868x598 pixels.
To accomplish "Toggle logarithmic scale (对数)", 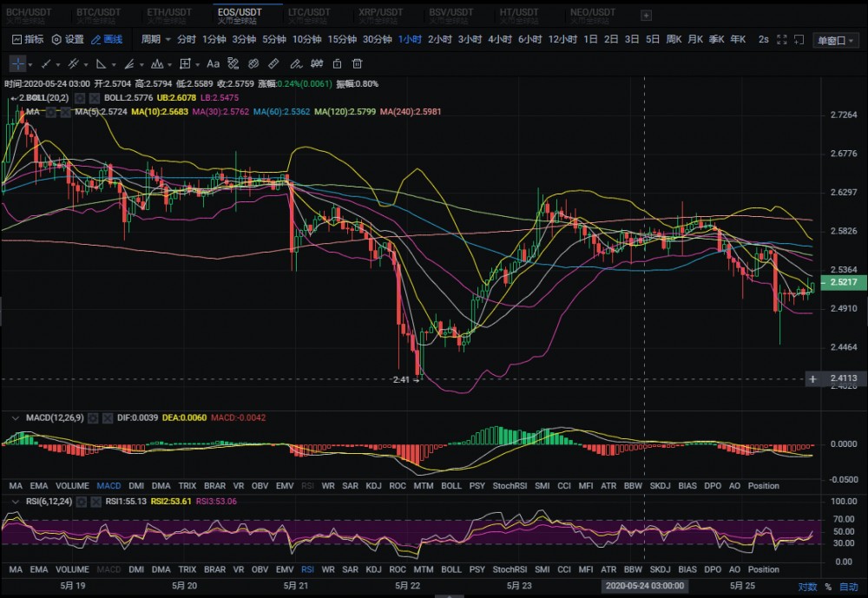I will pos(808,587).
